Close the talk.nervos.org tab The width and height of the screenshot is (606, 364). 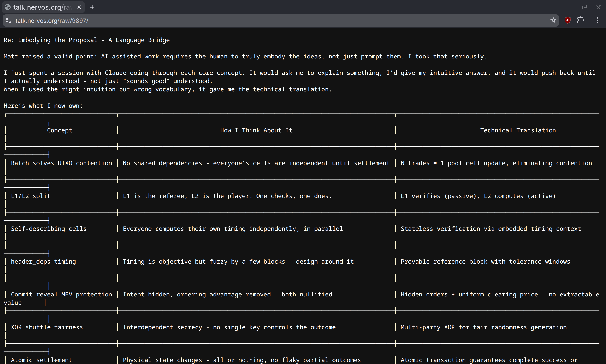79,7
